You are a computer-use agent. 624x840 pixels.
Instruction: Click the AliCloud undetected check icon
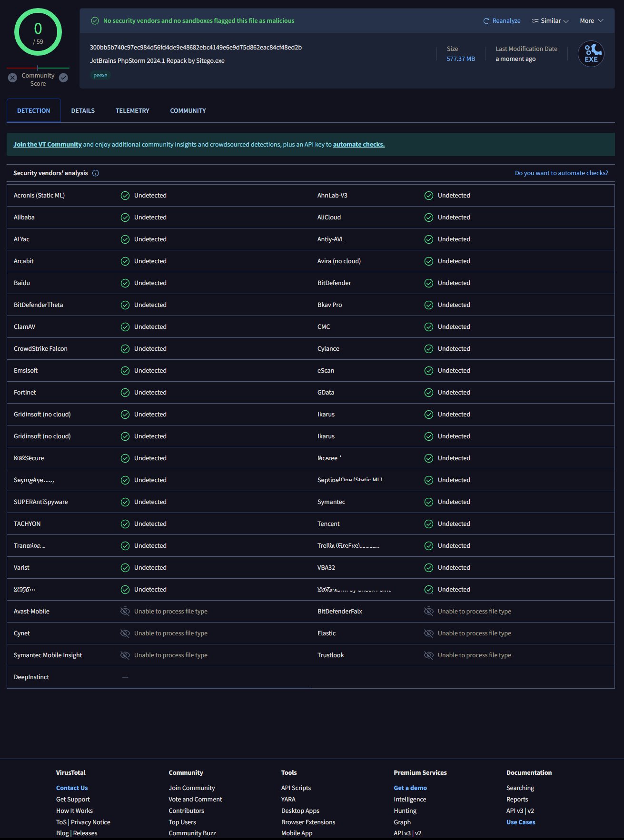(429, 217)
